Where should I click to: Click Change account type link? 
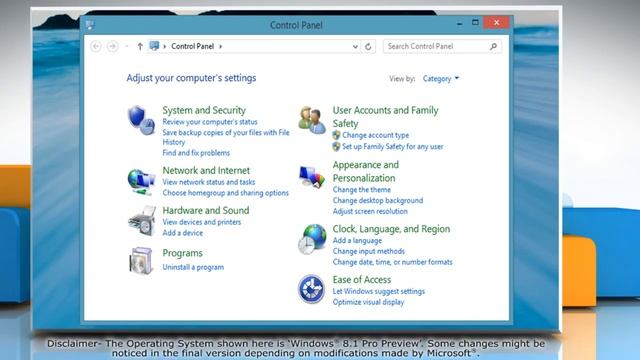tap(376, 135)
